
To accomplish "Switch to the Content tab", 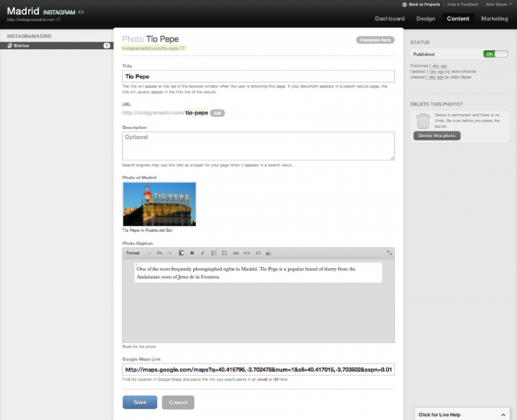I will tap(458, 19).
